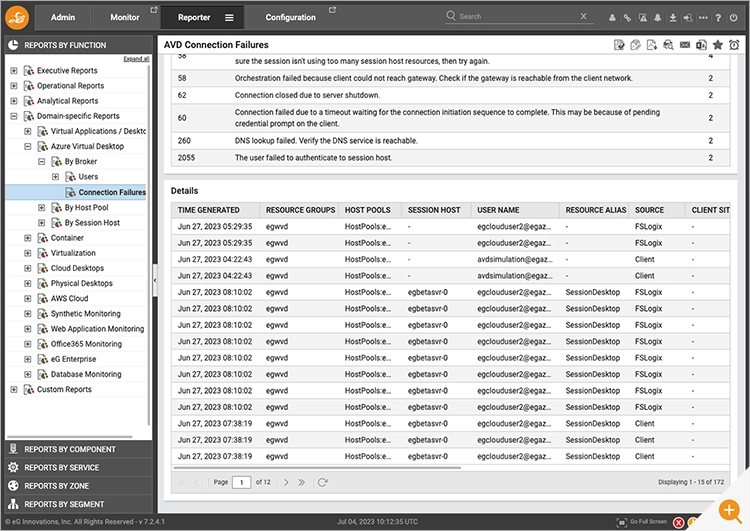The width and height of the screenshot is (750, 531).
Task: Click the details table horizontal scrollbar
Action: click(317, 468)
